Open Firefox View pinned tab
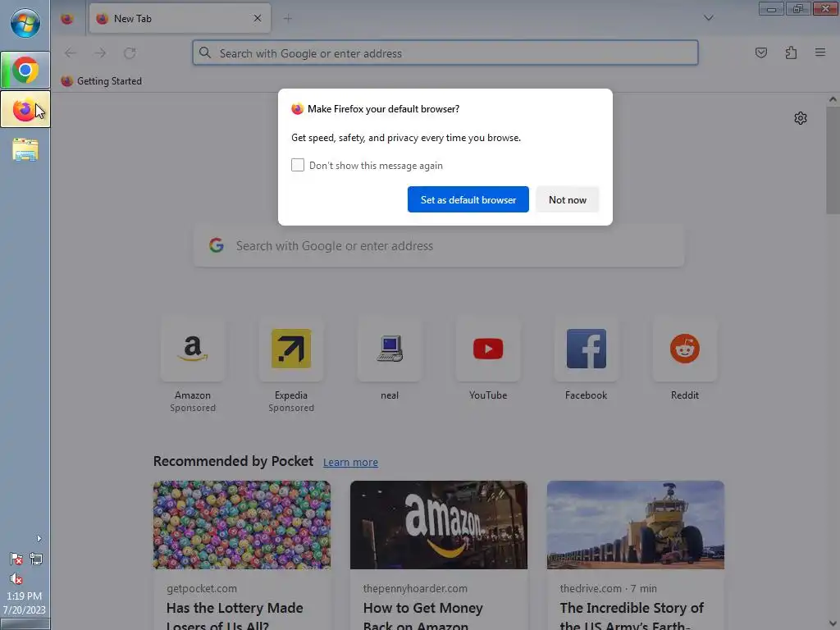The image size is (840, 630). (x=67, y=19)
